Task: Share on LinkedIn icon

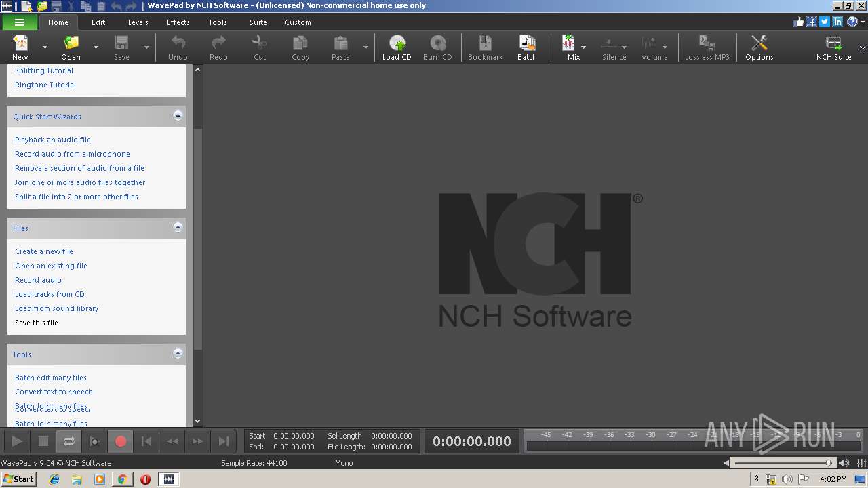Action: pos(837,22)
